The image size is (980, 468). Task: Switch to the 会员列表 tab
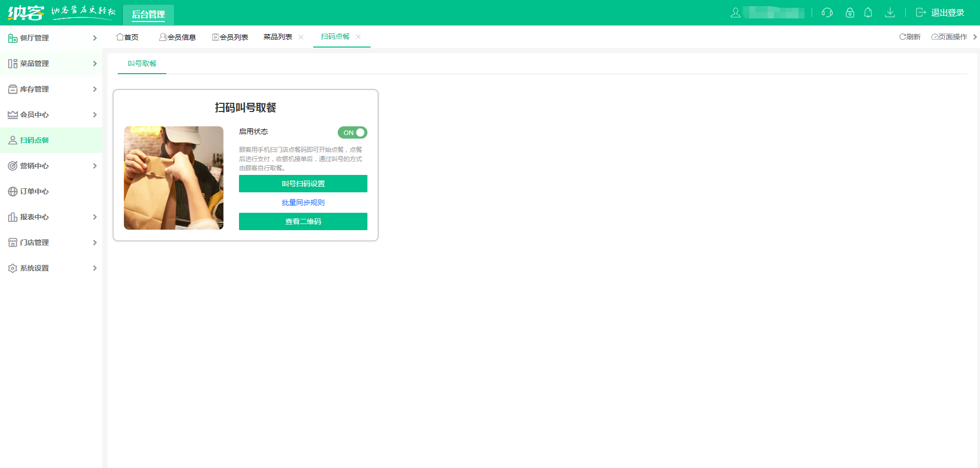(x=230, y=37)
